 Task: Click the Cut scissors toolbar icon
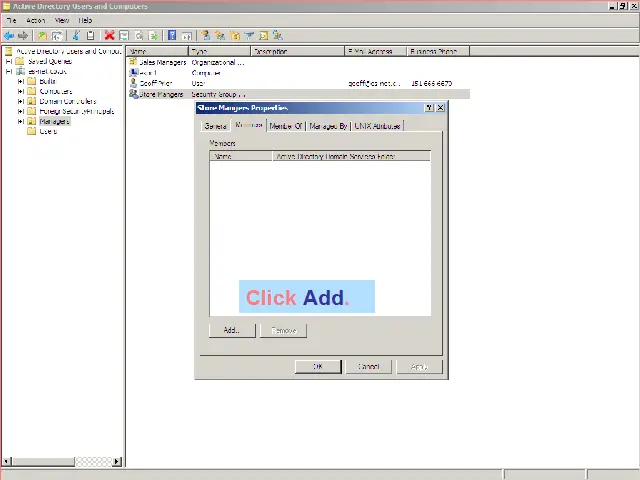[x=76, y=36]
